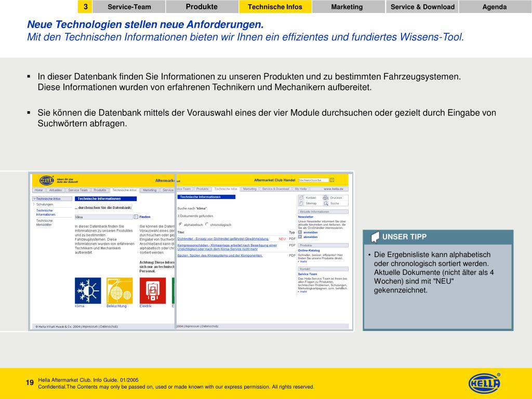
Task: Click the red NEU marker
Action: pyautogui.click(x=282, y=239)
